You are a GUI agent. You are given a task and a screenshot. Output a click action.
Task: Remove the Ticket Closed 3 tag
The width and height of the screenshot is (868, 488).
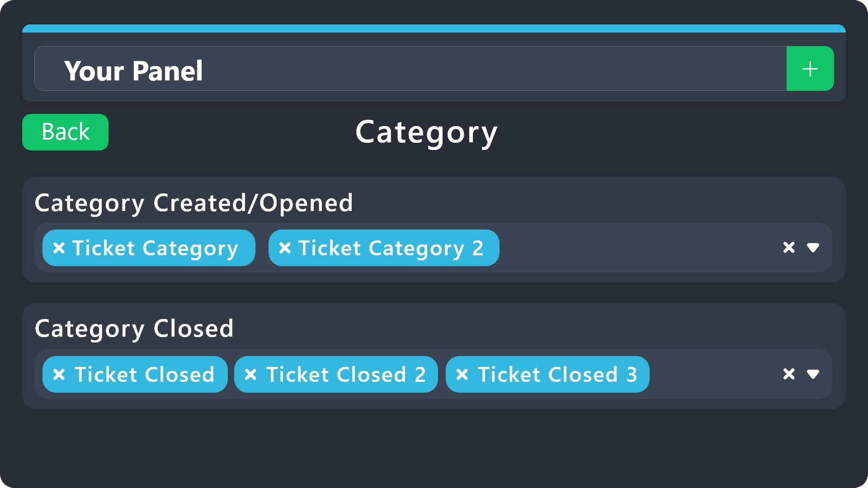pos(462,374)
